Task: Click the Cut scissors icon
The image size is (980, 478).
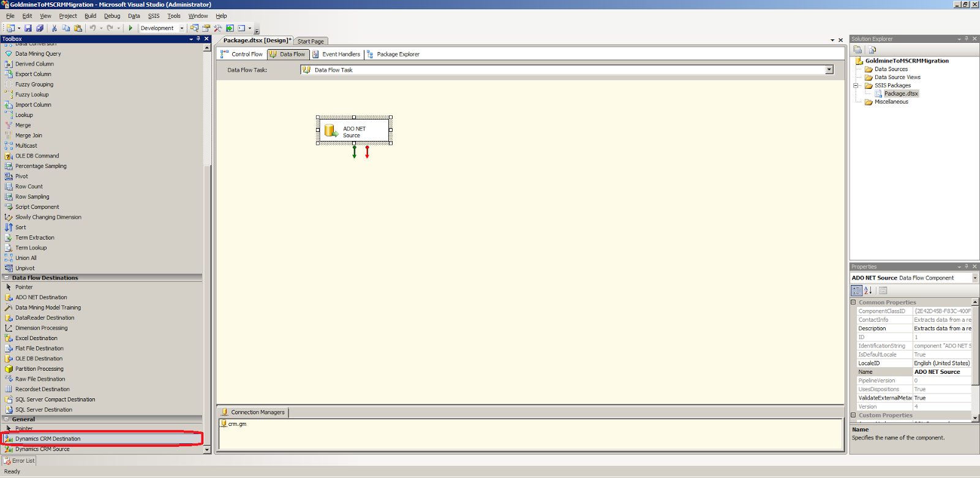Action: click(55, 28)
